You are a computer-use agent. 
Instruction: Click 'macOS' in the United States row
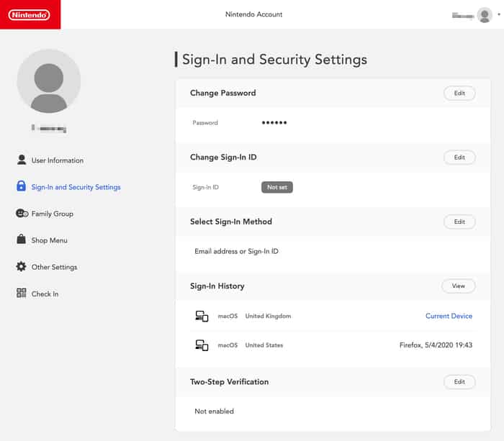click(228, 345)
